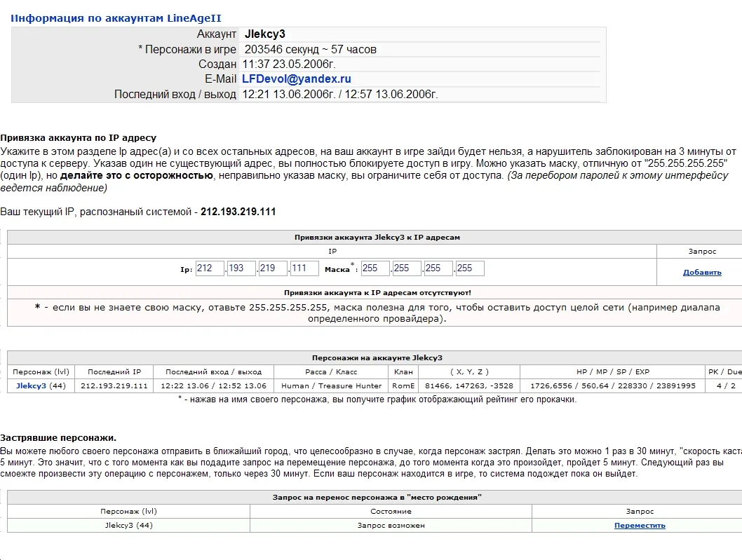Click the 'Создан' row label
Image resolution: width=742 pixels, height=560 pixels.
pos(217,64)
